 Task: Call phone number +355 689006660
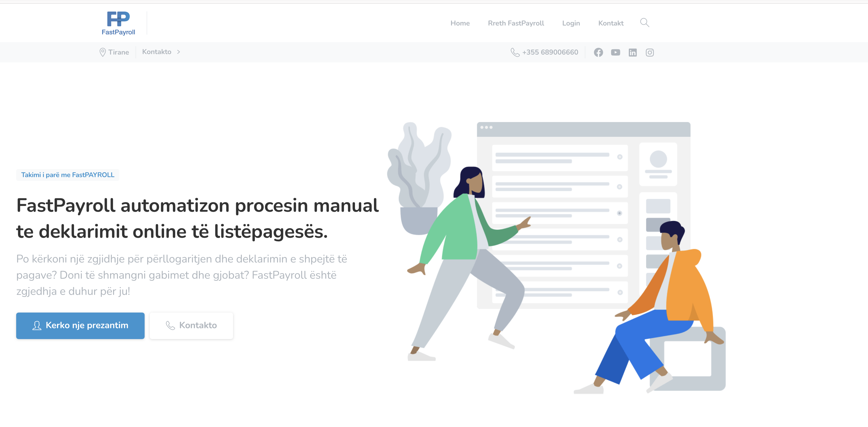tap(550, 52)
